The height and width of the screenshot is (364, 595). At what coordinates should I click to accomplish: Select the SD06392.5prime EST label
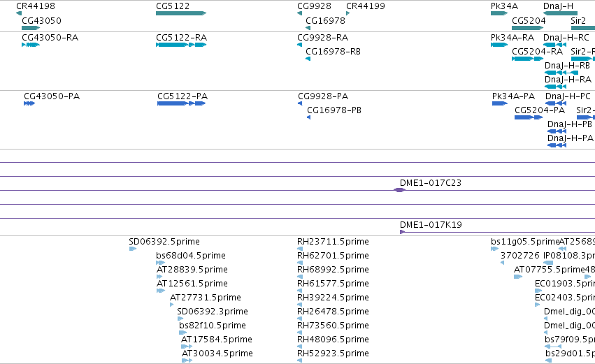point(164,242)
